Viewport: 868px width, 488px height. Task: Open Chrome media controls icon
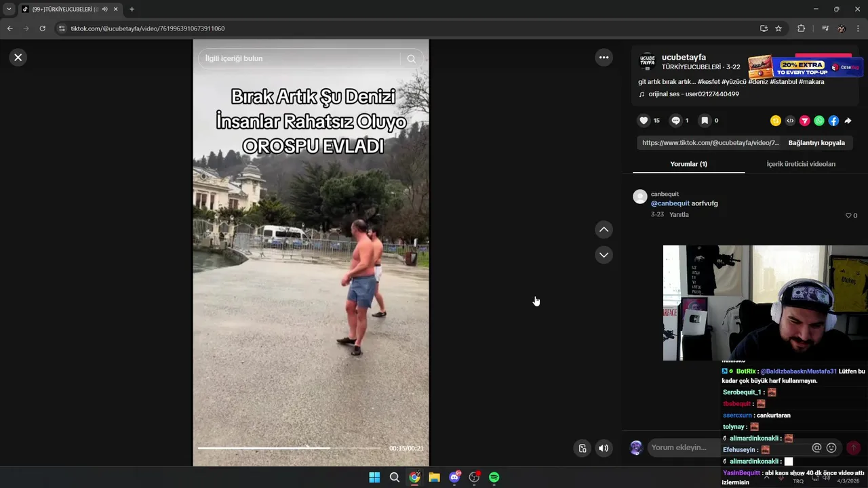tap(825, 28)
